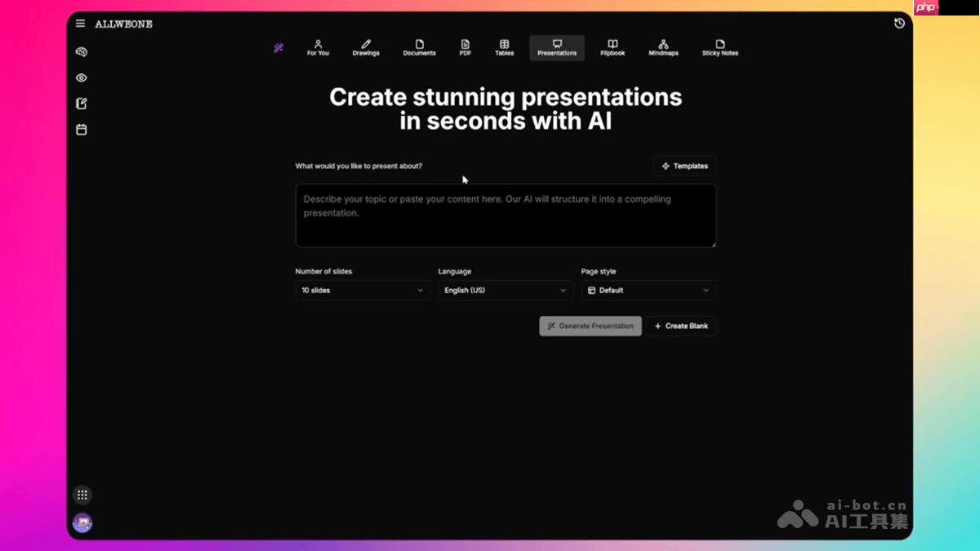Open the edit note icon in sidebar

[x=82, y=104]
